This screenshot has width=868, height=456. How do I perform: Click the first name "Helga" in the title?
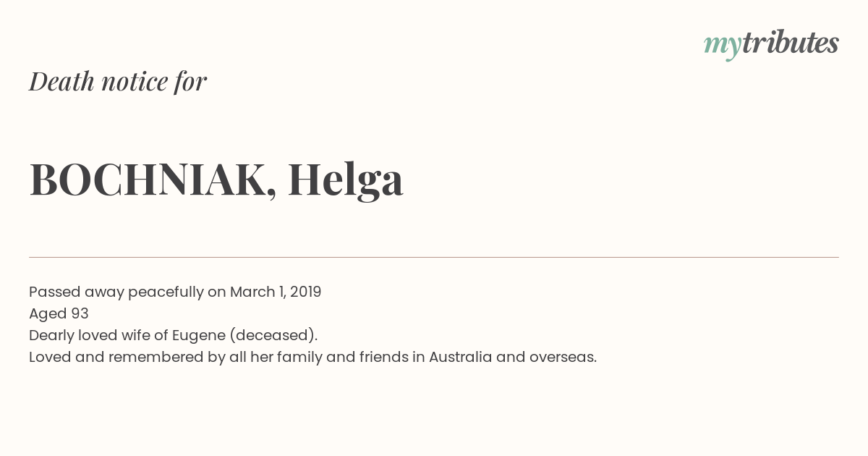(345, 180)
